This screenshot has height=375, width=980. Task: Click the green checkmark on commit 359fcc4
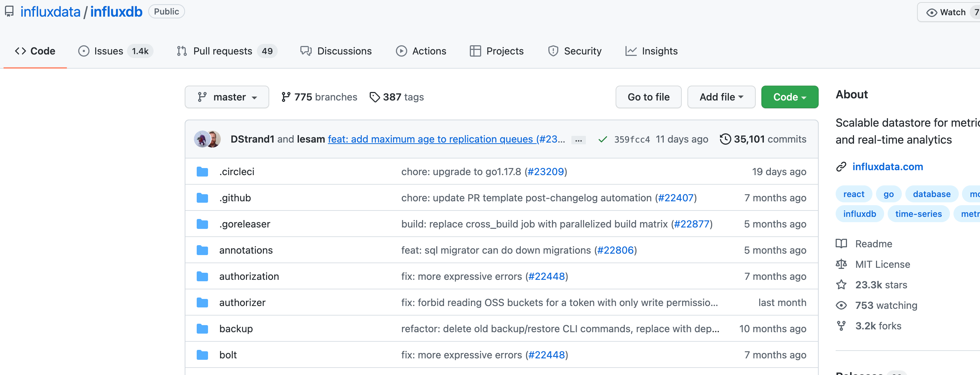pyautogui.click(x=603, y=139)
